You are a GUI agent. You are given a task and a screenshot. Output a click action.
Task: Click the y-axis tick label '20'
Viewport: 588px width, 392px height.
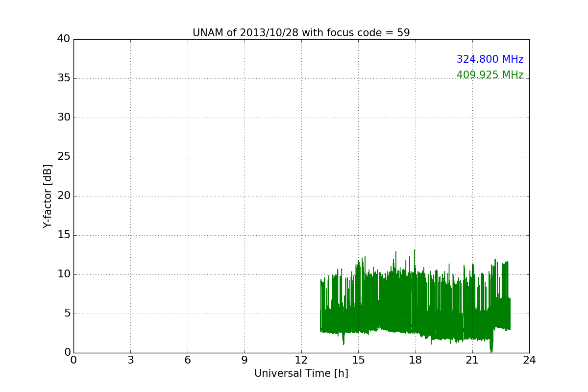click(64, 196)
